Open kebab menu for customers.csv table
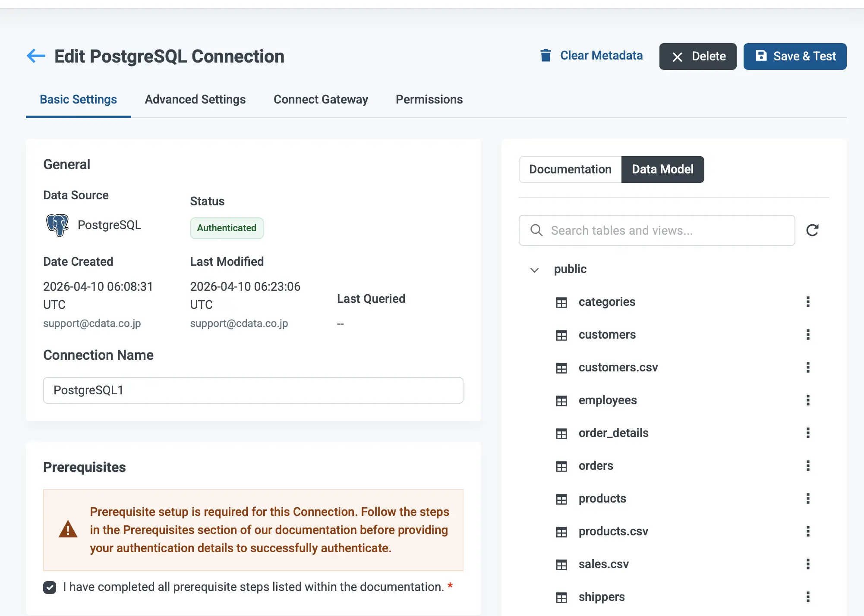The width and height of the screenshot is (864, 616). [x=808, y=368]
